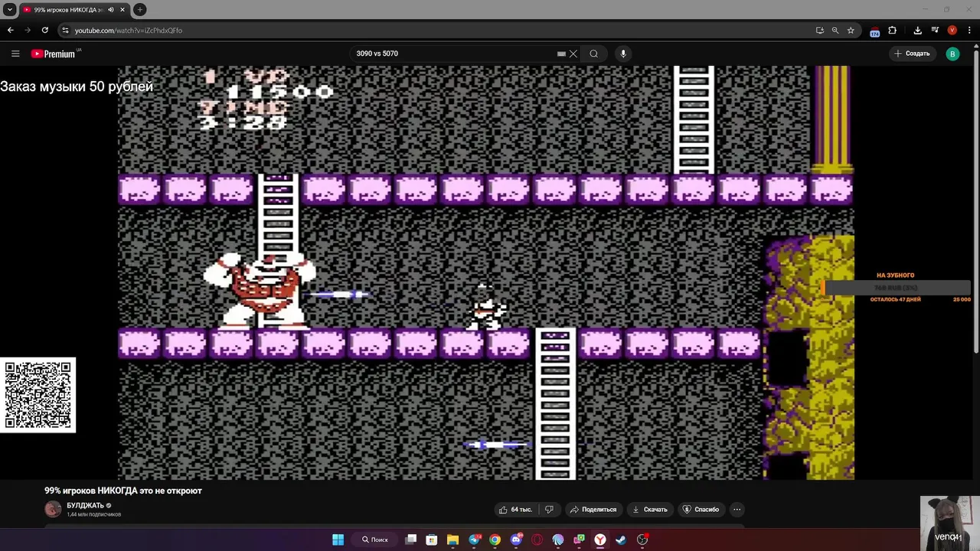Show browser downloads
Image resolution: width=980 pixels, height=551 pixels.
(x=918, y=31)
